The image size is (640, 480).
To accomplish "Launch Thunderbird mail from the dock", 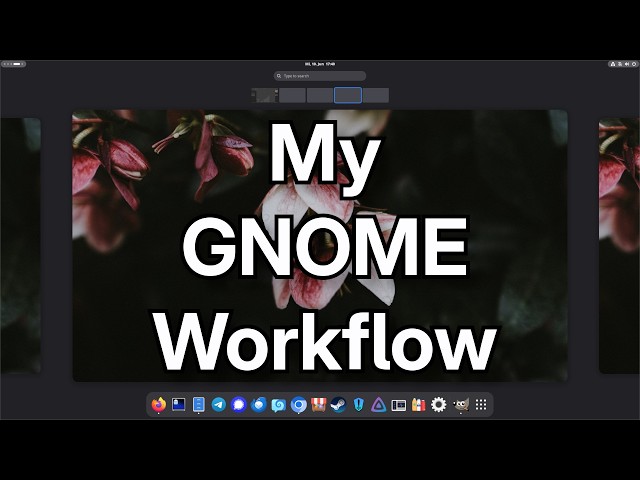I will coord(259,404).
